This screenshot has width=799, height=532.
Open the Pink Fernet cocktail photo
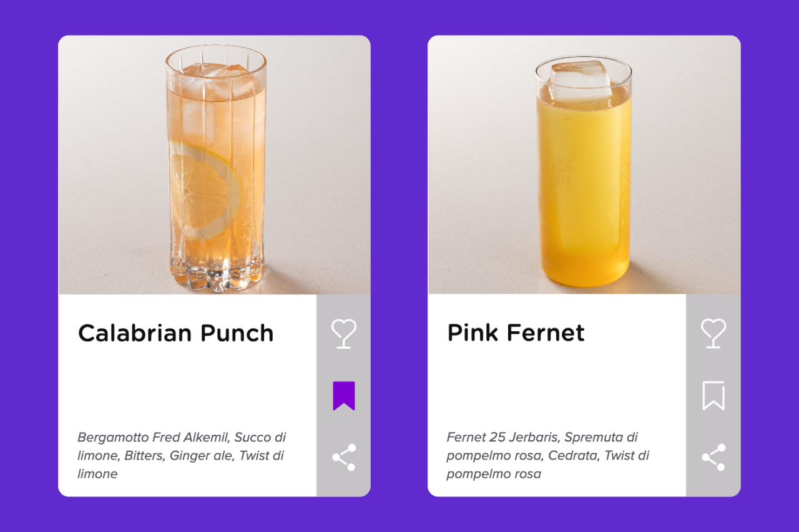pyautogui.click(x=584, y=165)
